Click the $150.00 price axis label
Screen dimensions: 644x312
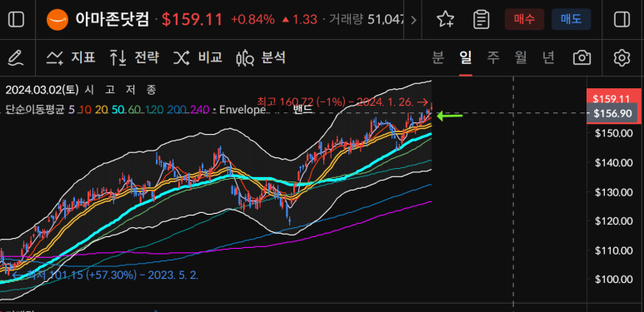(615, 133)
